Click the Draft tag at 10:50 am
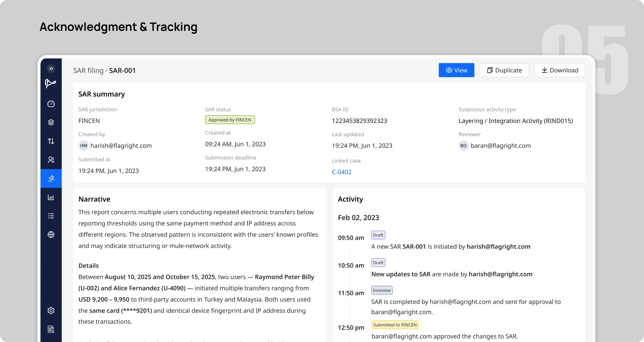Screen dimensions: 644x342 pos(378,263)
